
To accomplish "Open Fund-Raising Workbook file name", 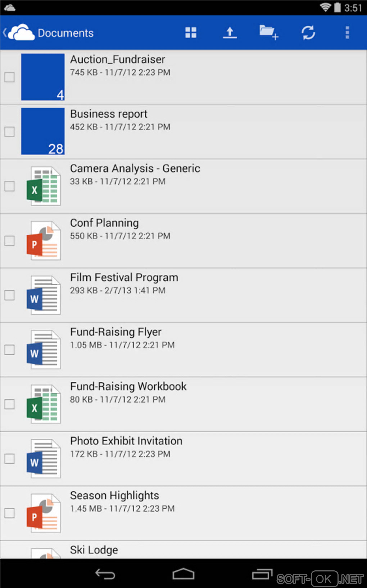I will (x=128, y=386).
